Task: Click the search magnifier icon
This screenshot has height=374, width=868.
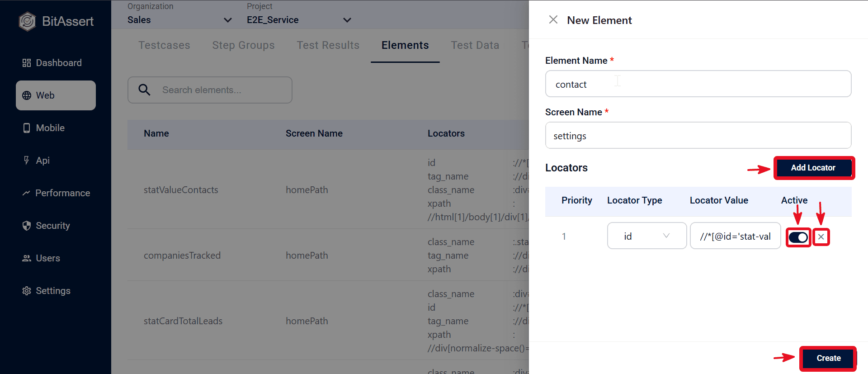Action: point(144,90)
